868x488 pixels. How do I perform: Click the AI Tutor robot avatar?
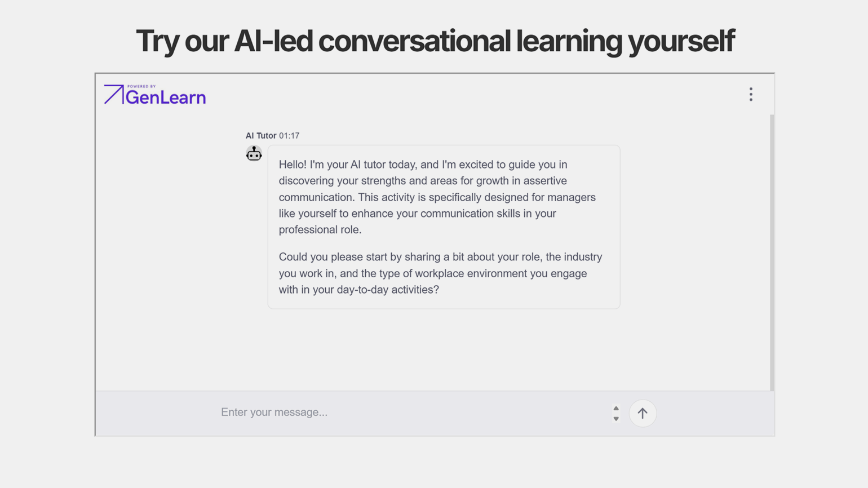click(x=254, y=153)
